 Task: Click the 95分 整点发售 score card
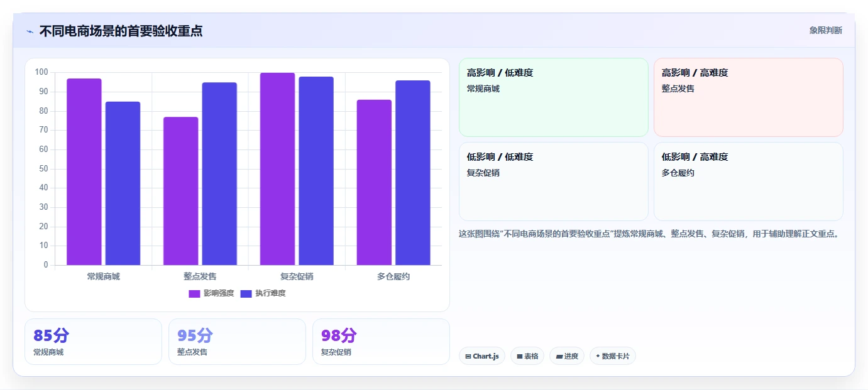click(238, 342)
